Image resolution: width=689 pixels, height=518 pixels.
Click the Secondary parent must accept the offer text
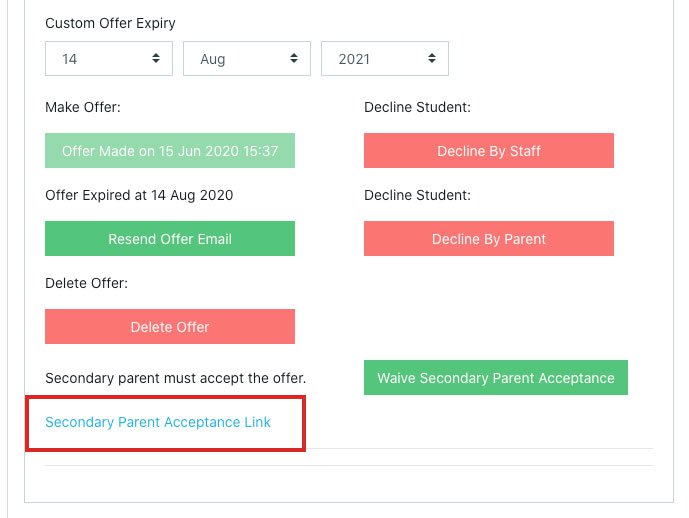[175, 378]
